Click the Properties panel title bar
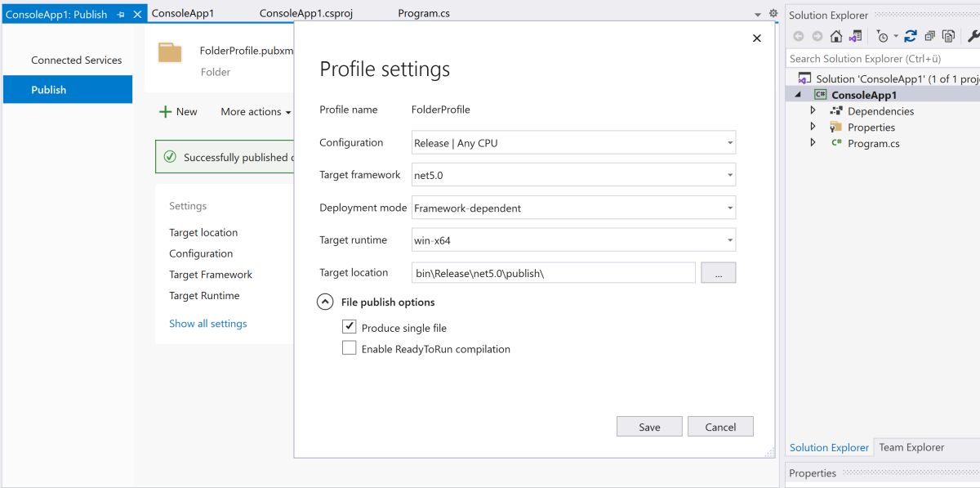This screenshot has height=488, width=980. [883, 473]
